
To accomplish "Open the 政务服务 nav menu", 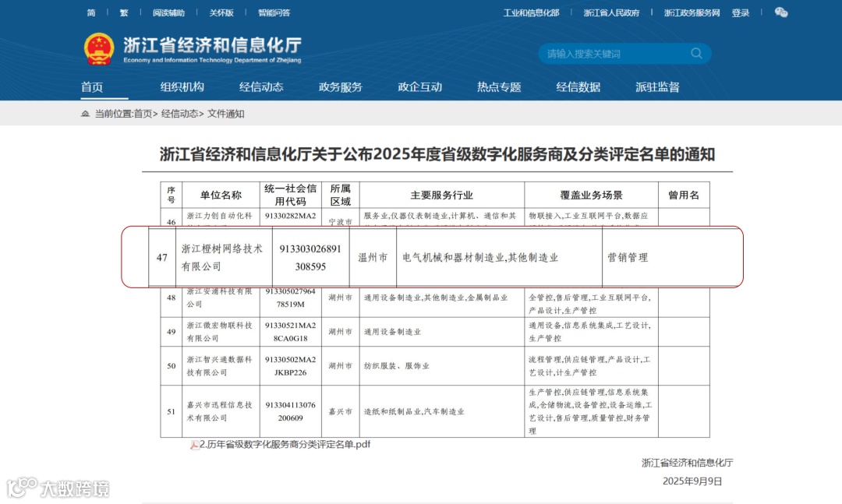I will point(341,87).
